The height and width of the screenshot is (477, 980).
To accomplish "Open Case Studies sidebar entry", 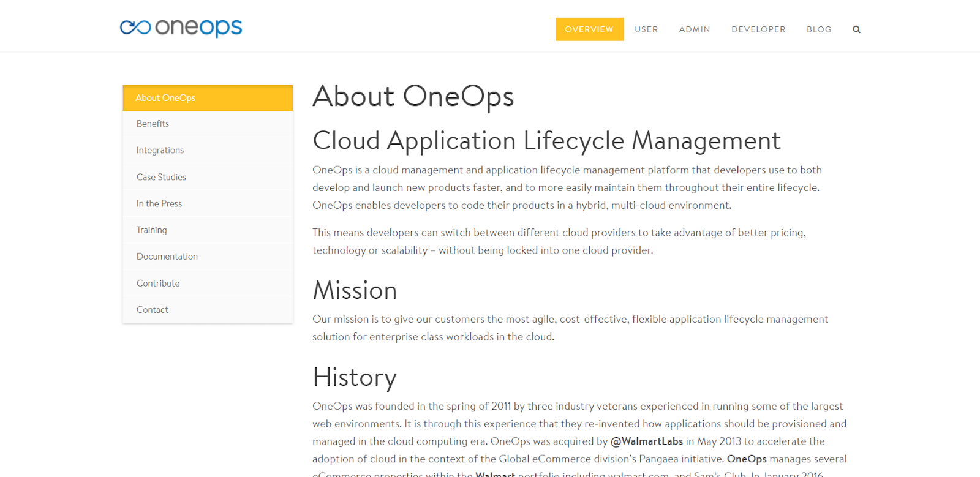I will [x=208, y=177].
